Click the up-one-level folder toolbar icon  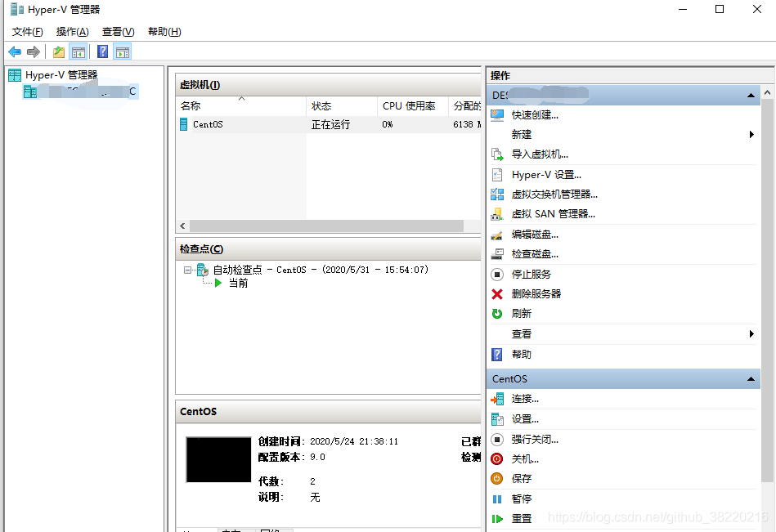(59, 51)
